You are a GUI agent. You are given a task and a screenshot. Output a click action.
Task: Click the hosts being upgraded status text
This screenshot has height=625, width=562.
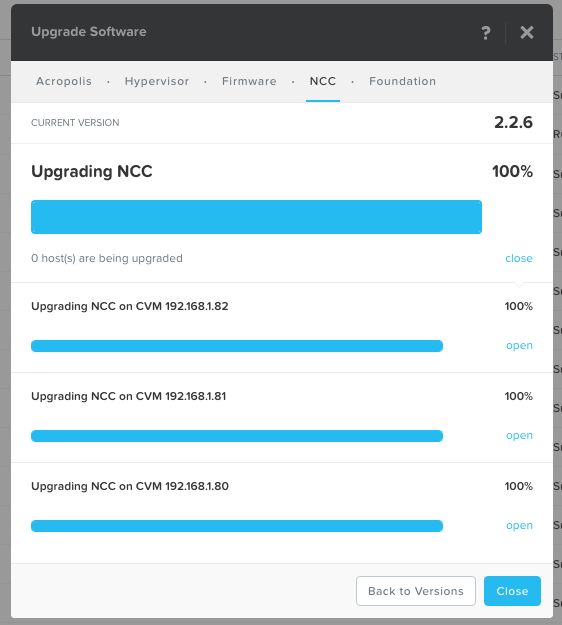[107, 258]
